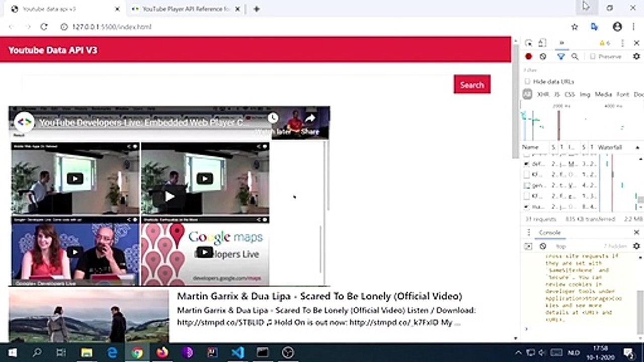Screen dimensions: 644x362
Task: Select the Font network filter
Action: (x=623, y=95)
